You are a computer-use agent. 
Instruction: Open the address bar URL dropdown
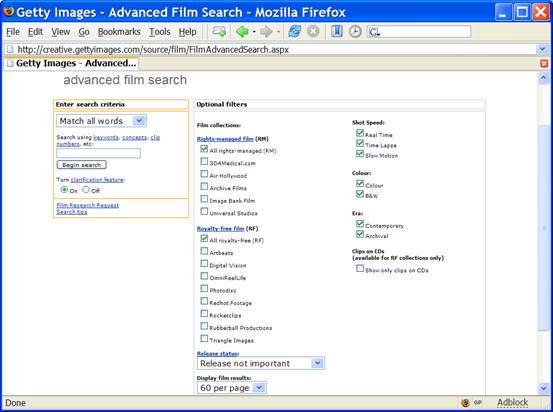click(x=542, y=49)
